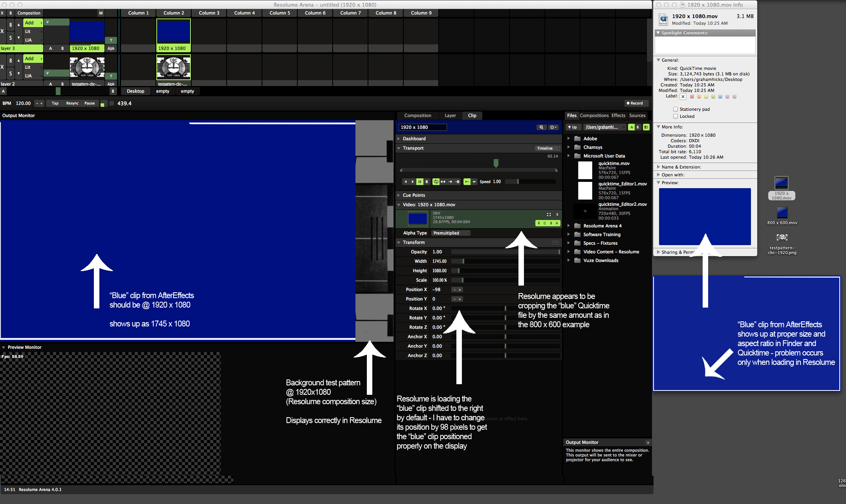Click the Column 3 header
846x504 pixels.
(209, 13)
